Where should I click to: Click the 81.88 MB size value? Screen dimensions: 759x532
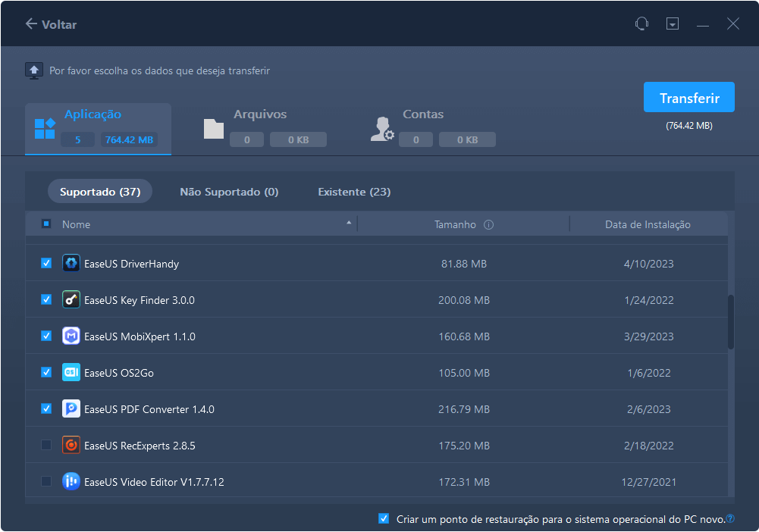tap(464, 264)
